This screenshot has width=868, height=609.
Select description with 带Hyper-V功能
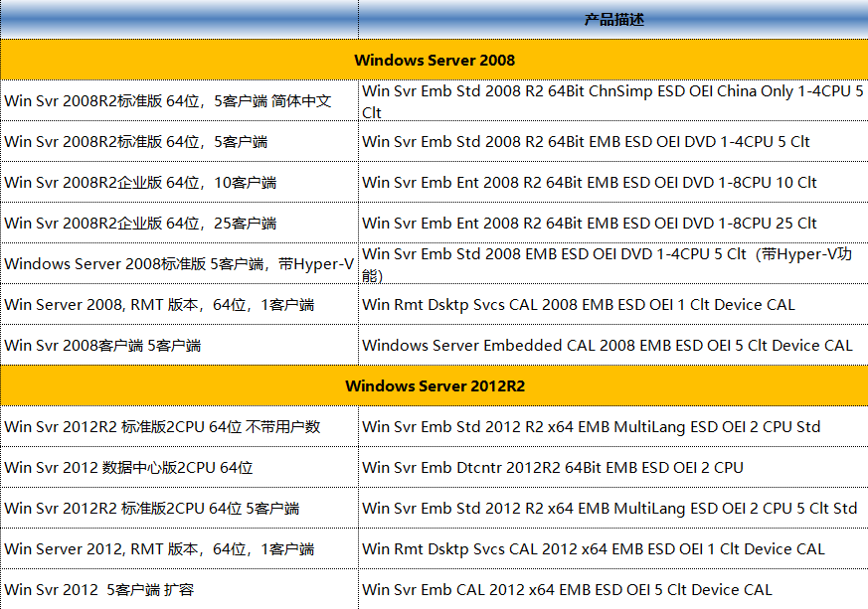pos(613,263)
